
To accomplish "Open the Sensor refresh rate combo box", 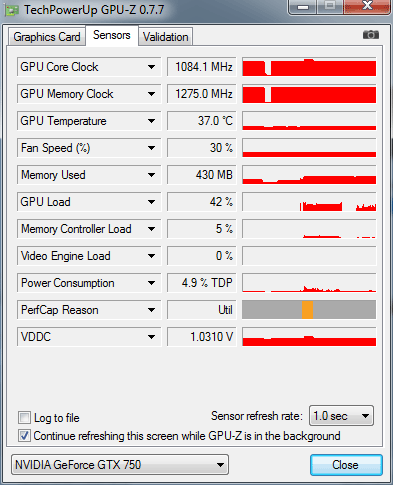I will pos(341,416).
